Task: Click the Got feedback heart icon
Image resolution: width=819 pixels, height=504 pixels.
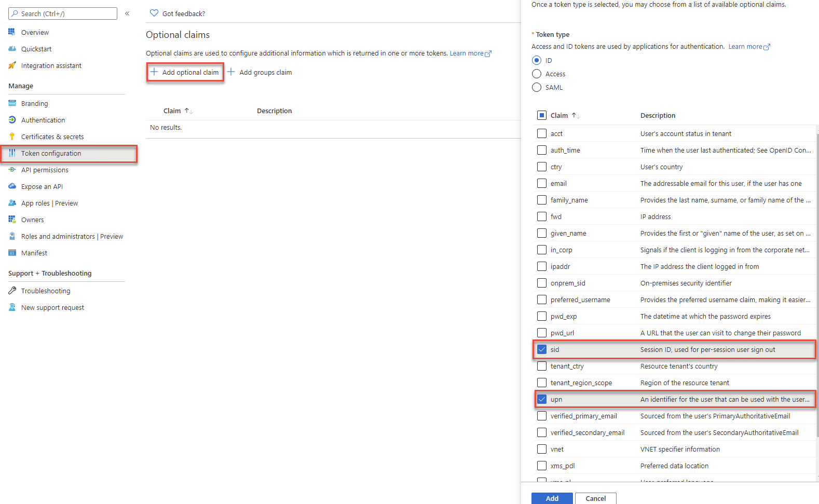Action: (154, 13)
